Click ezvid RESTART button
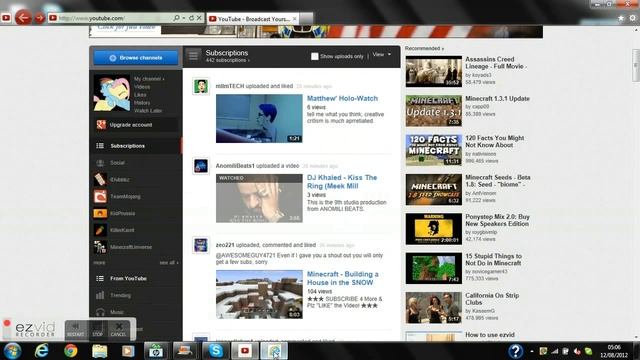This screenshot has width=640, height=360. tap(76, 329)
